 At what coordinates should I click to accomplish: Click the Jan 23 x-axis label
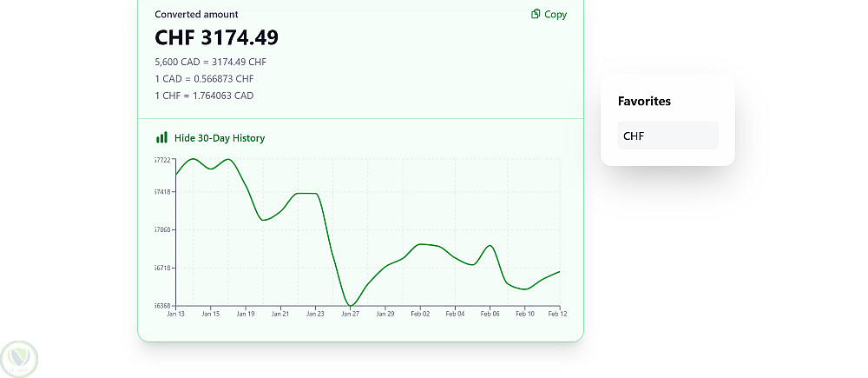click(x=315, y=314)
